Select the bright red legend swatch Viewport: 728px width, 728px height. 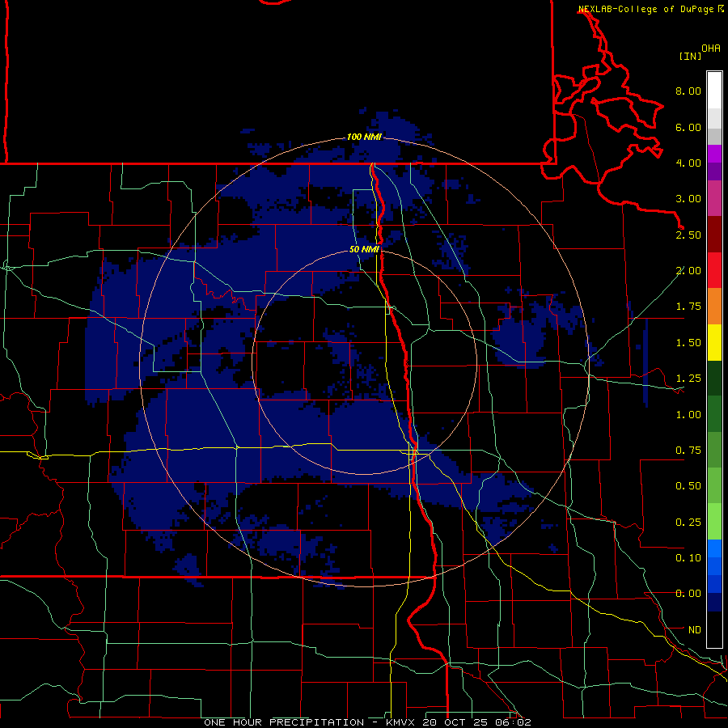point(714,270)
